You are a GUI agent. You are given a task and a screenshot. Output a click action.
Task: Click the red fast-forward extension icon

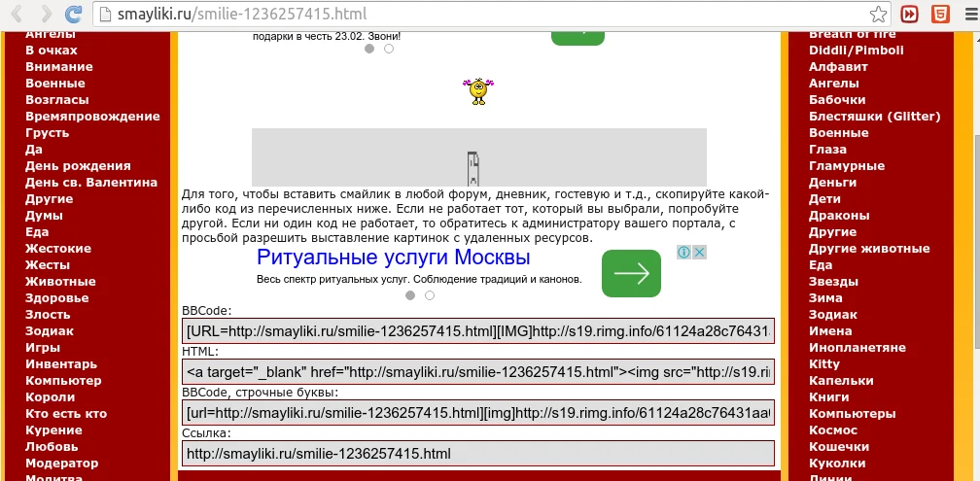[x=909, y=14]
